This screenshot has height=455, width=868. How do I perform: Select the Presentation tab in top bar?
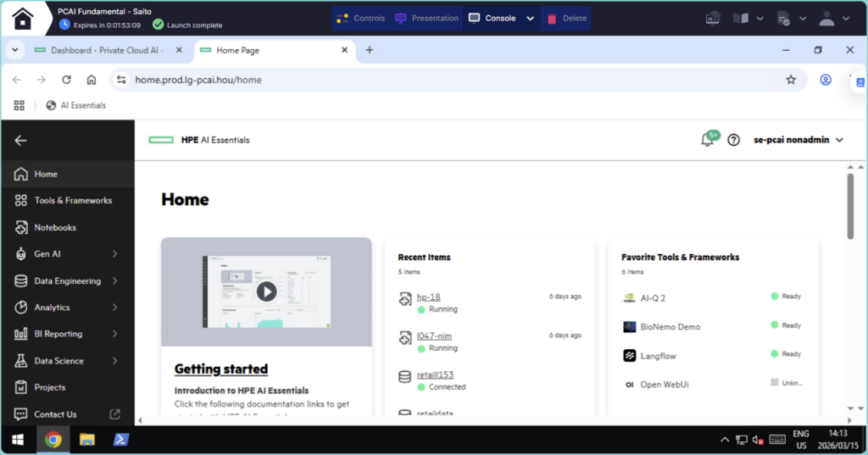(x=426, y=18)
